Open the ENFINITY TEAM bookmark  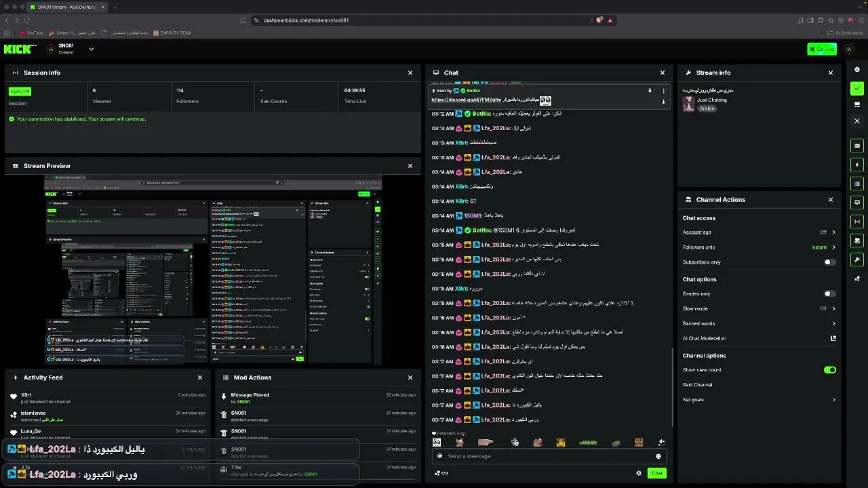click(x=172, y=33)
